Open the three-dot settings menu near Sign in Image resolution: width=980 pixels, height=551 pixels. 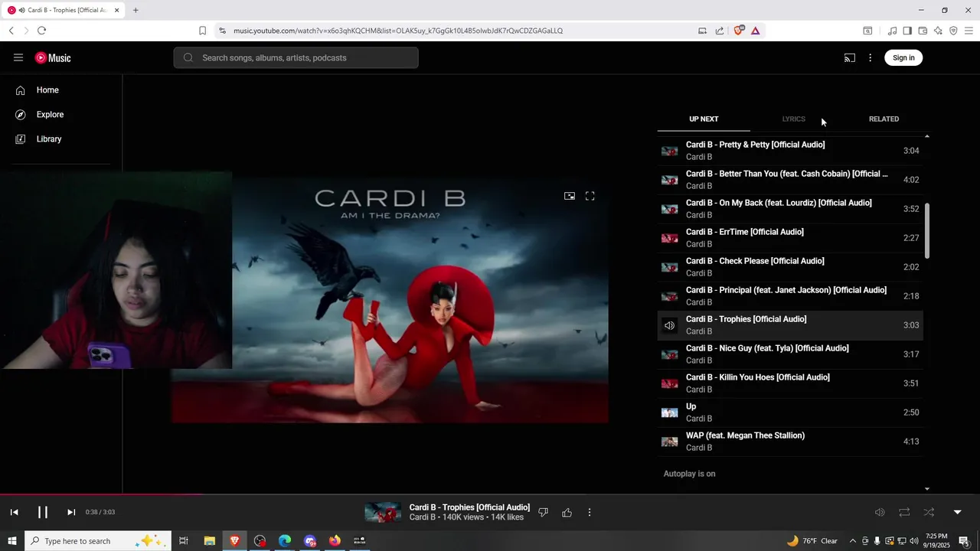[870, 57]
